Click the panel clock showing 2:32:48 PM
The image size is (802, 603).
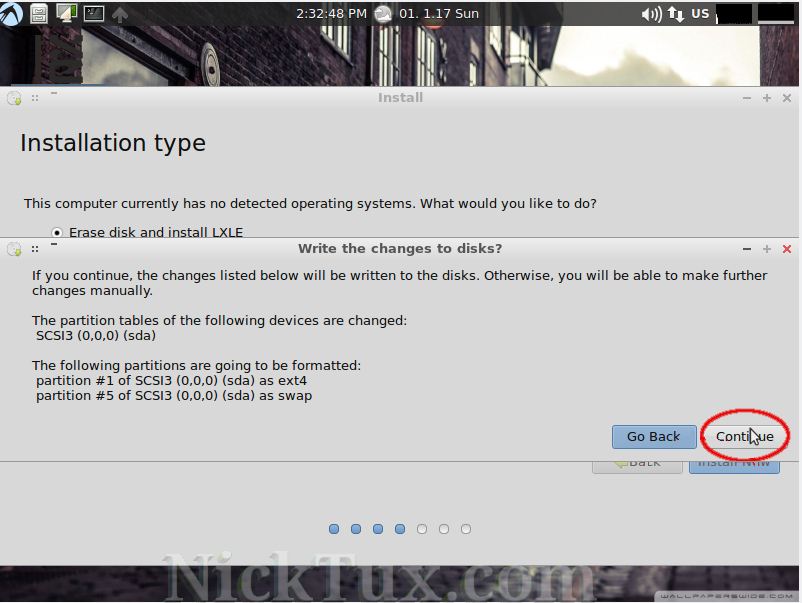point(332,13)
